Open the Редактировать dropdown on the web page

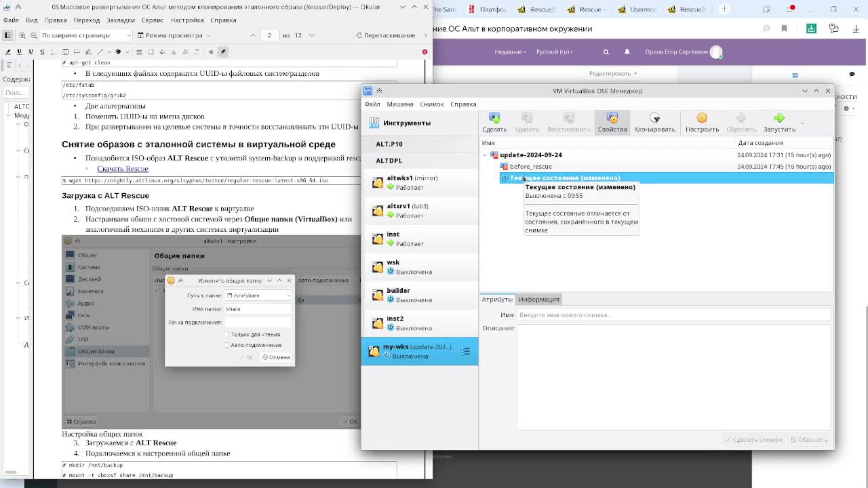point(612,73)
